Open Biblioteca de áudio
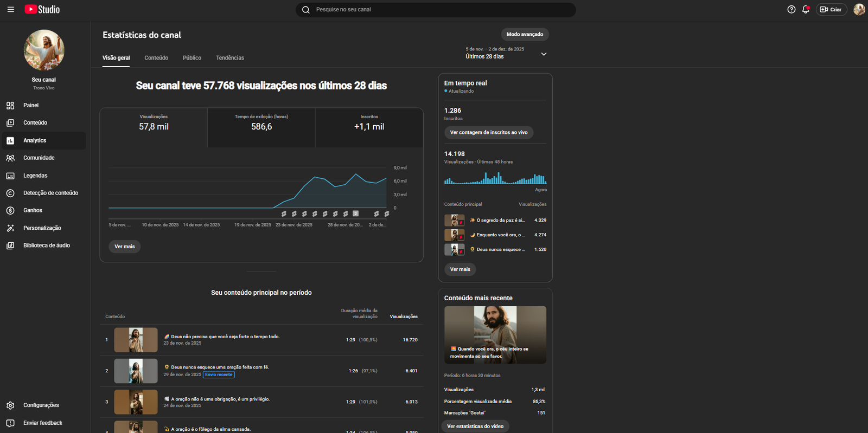The width and height of the screenshot is (868, 433). 46,245
